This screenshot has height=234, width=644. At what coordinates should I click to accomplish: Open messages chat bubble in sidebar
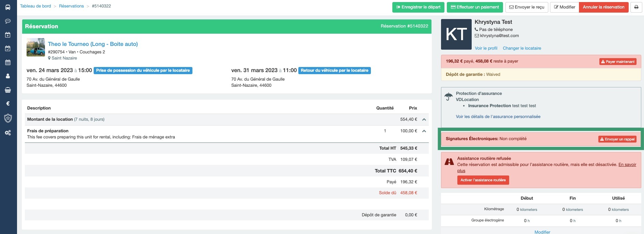point(8,21)
